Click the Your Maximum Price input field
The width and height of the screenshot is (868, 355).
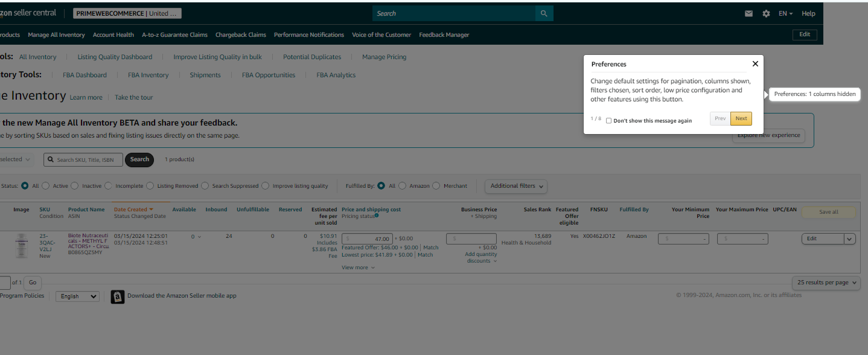tap(742, 238)
